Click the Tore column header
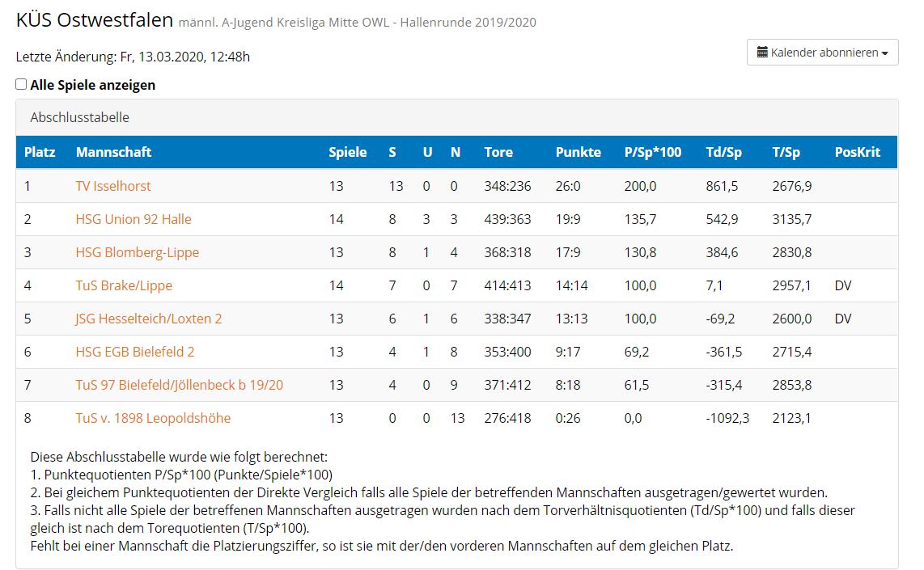924x570 pixels. [x=498, y=152]
